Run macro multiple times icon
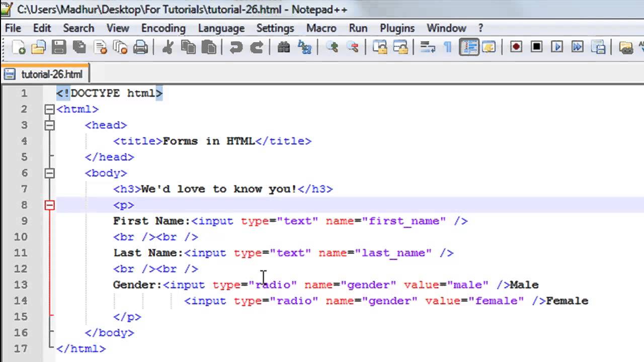Image resolution: width=644 pixels, height=362 pixels. pyautogui.click(x=578, y=47)
